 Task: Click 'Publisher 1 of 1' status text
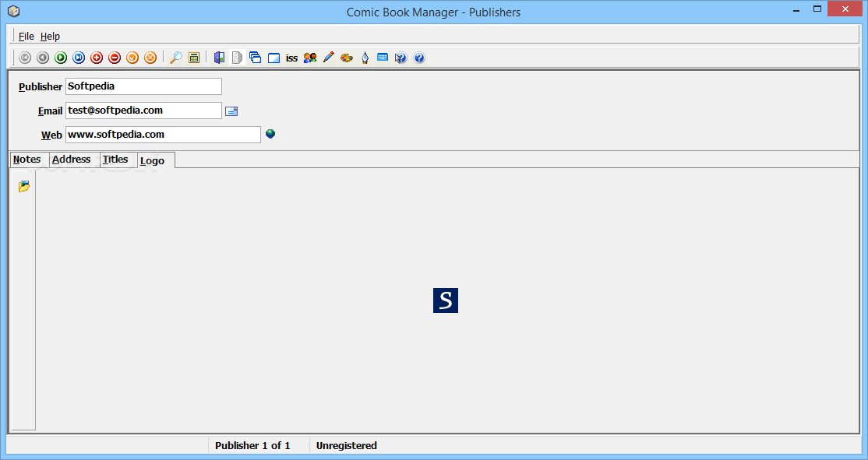(x=252, y=446)
